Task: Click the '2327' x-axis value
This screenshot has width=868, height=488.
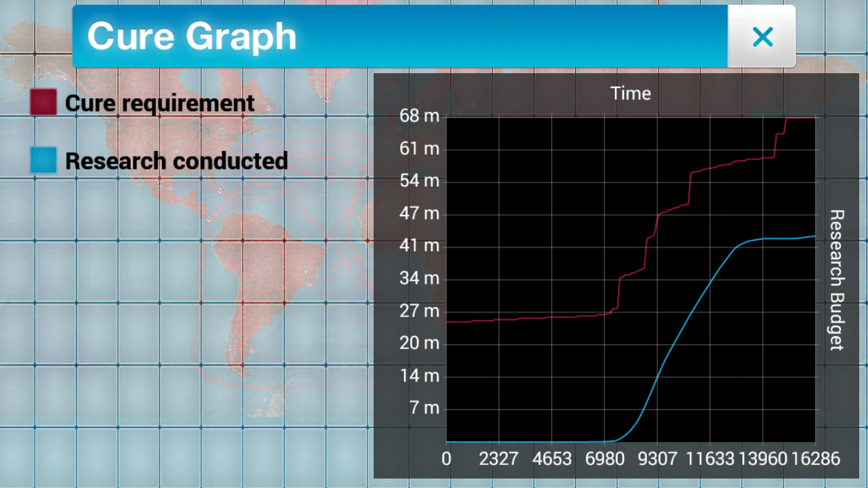Action: click(498, 459)
